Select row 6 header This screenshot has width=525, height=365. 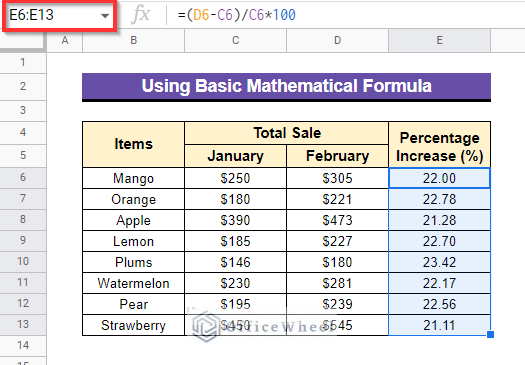click(23, 178)
